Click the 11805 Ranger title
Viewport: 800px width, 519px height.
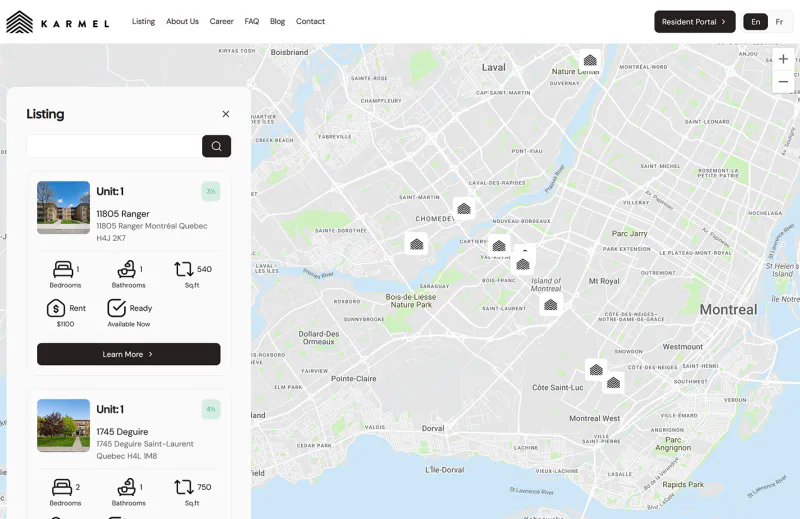point(123,214)
